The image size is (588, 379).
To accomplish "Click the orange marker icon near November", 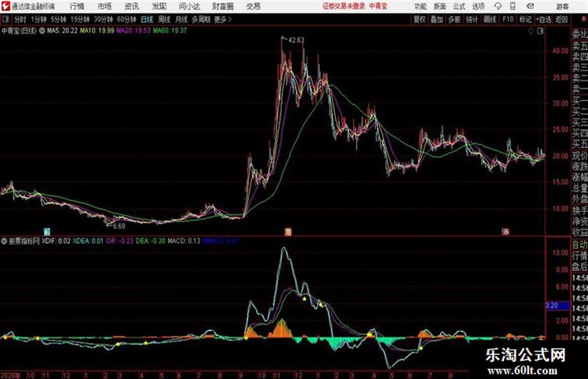I will tap(288, 232).
